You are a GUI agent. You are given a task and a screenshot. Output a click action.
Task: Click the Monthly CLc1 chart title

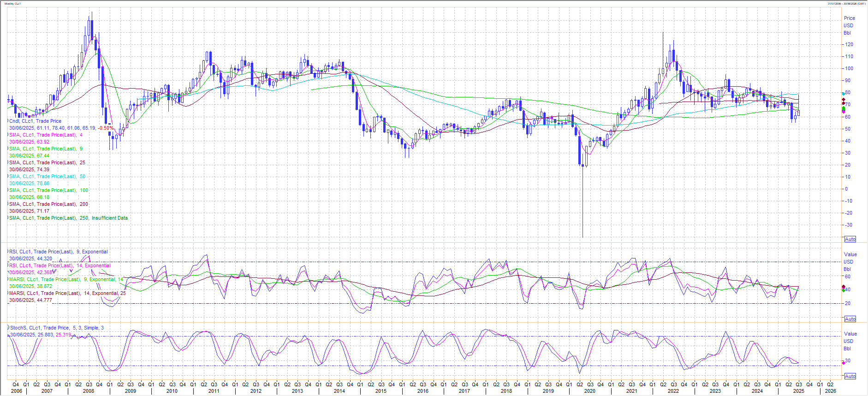pyautogui.click(x=12, y=4)
